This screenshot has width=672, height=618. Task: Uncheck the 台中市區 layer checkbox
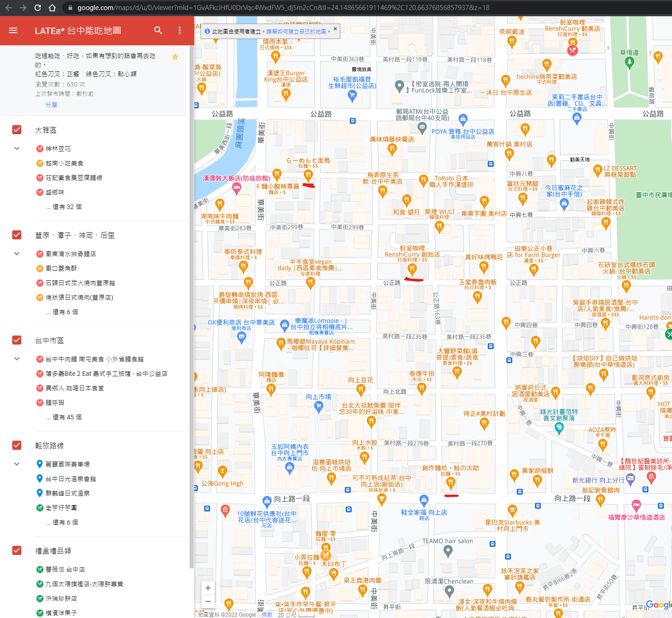(17, 340)
